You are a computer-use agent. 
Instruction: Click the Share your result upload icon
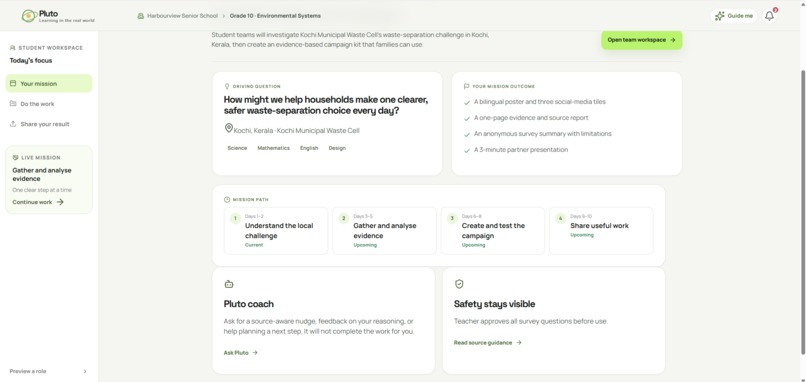(13, 124)
